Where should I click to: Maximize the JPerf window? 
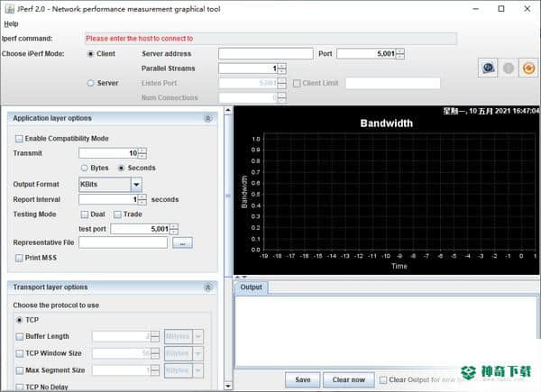point(501,9)
